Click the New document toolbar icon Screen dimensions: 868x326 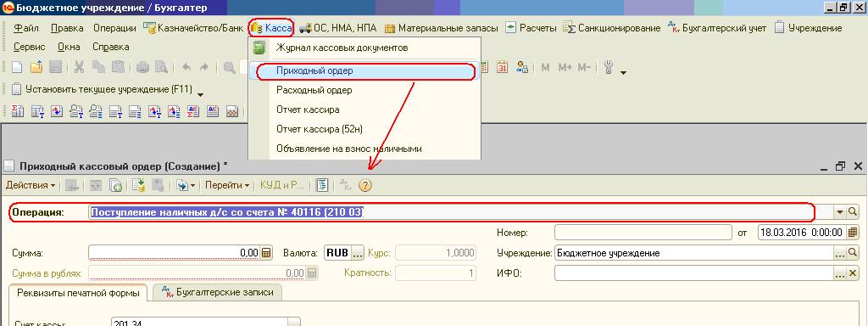(x=17, y=67)
